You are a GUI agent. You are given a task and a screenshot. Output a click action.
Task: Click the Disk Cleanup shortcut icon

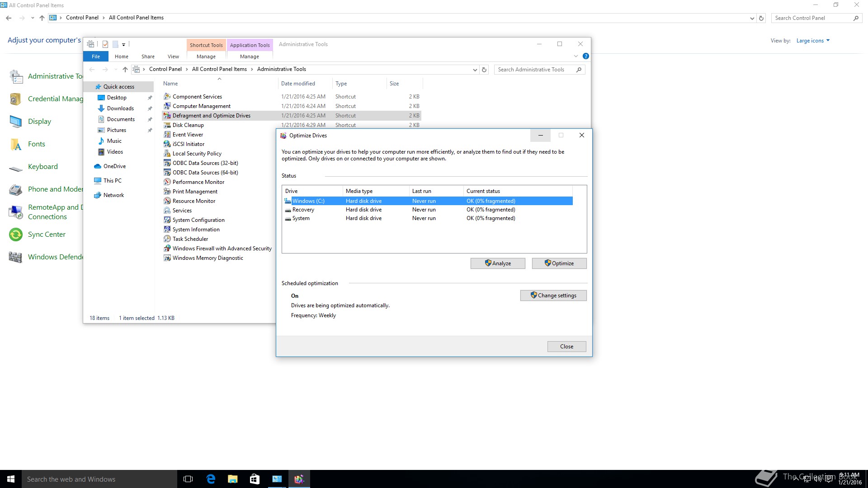click(167, 125)
